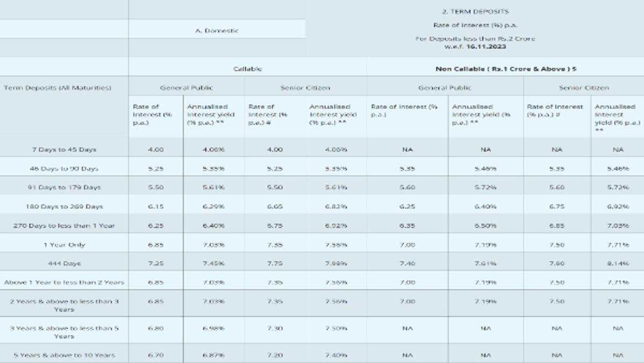Click 6.15 rate in 180 Days to 269 Days row
The image size is (644, 363).
[x=156, y=207]
